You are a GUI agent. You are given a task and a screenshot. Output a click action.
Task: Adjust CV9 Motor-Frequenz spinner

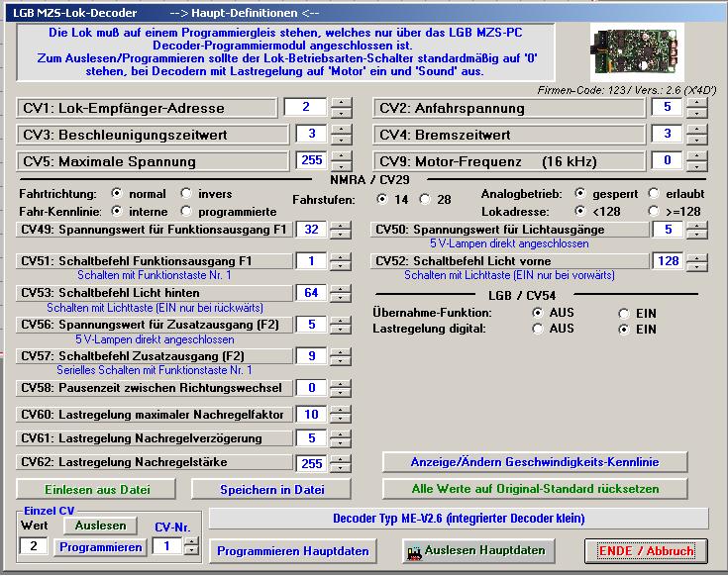(697, 161)
